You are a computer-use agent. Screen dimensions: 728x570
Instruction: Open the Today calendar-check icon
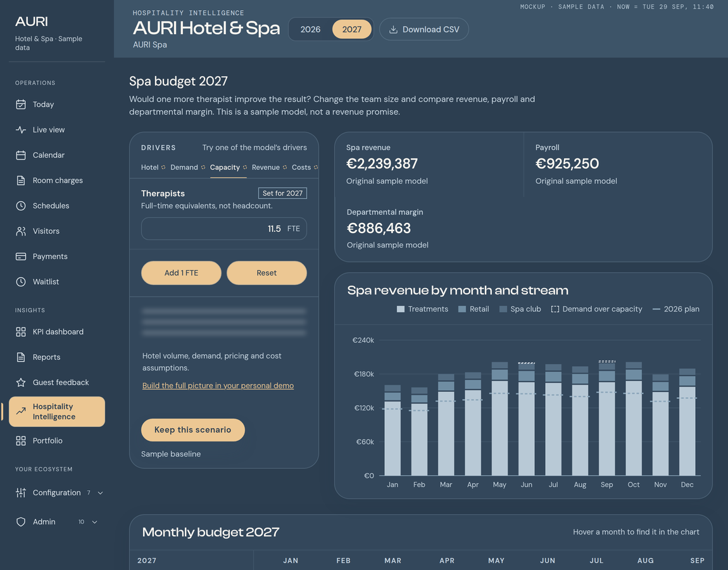coord(21,104)
